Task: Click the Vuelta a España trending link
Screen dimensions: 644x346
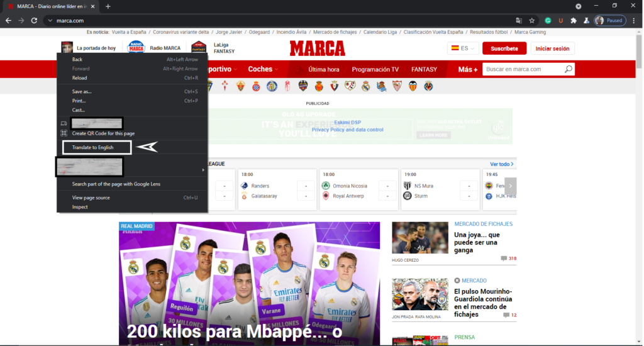Action: pyautogui.click(x=129, y=32)
